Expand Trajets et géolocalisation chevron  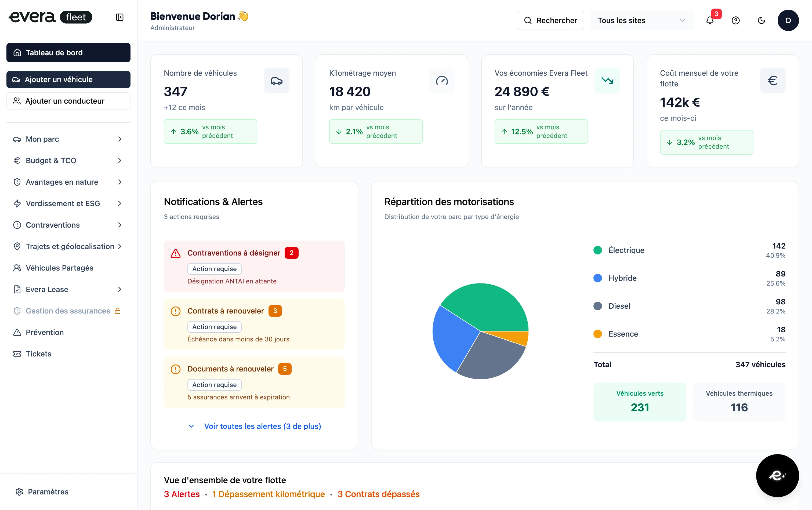point(120,246)
